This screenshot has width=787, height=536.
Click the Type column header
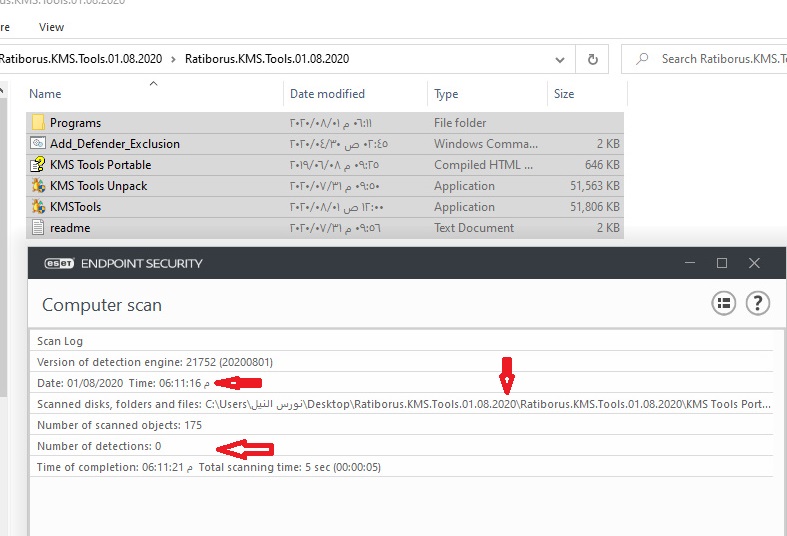446,94
